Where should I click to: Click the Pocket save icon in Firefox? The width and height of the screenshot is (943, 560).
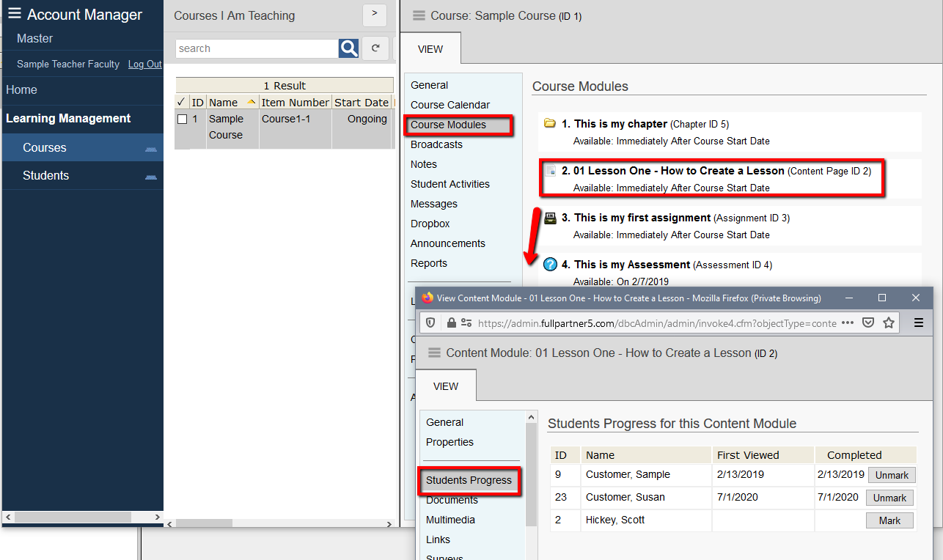click(868, 323)
